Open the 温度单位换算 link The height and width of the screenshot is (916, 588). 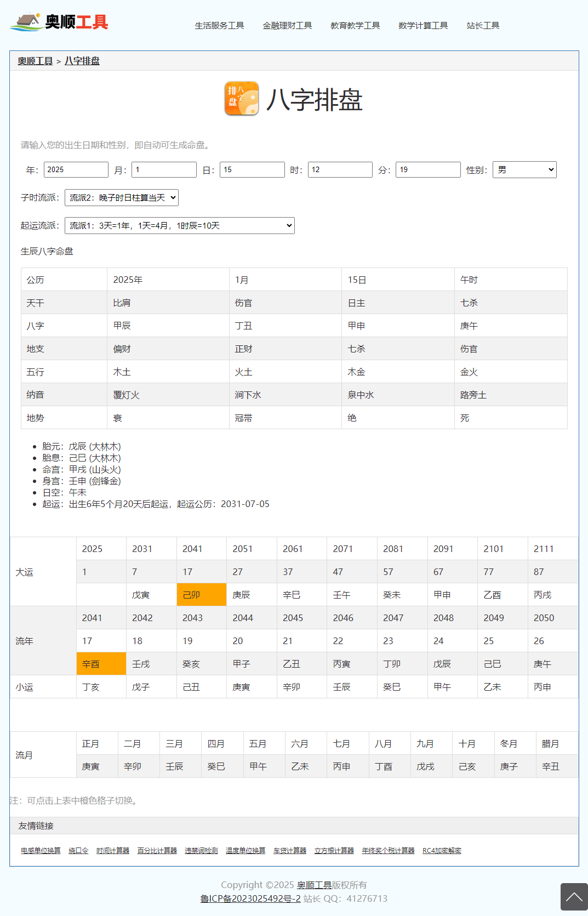tap(246, 851)
